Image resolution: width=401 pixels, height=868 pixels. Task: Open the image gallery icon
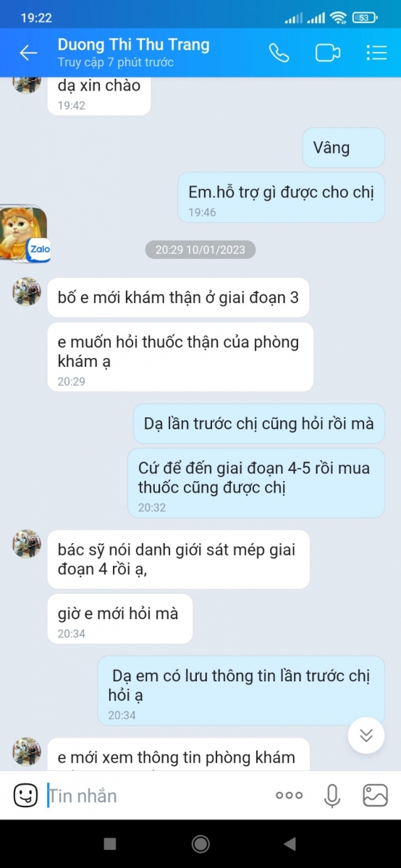tap(375, 796)
